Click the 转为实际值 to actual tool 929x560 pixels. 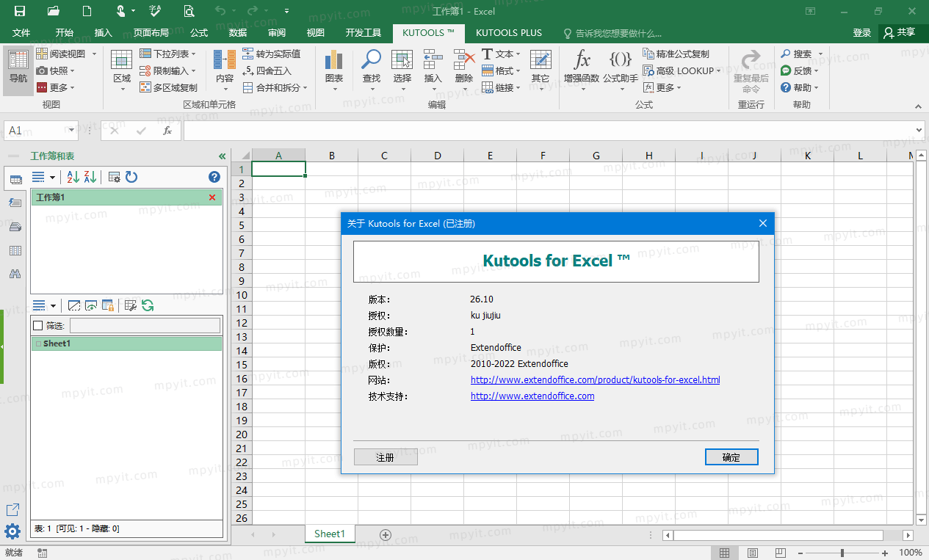271,54
